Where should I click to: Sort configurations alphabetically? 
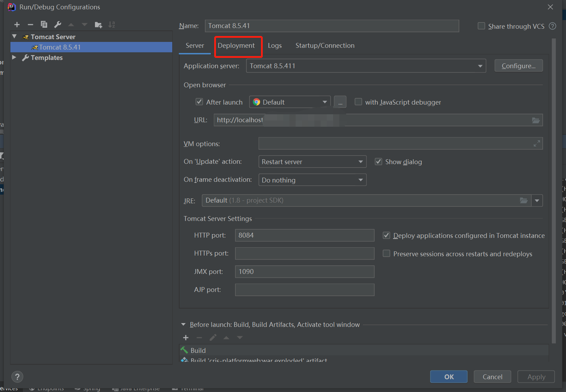(112, 25)
